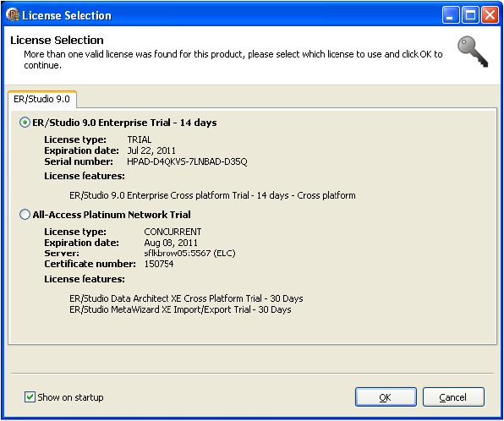The width and height of the screenshot is (504, 421).
Task: Click certificate number 150754
Action: [x=159, y=264]
